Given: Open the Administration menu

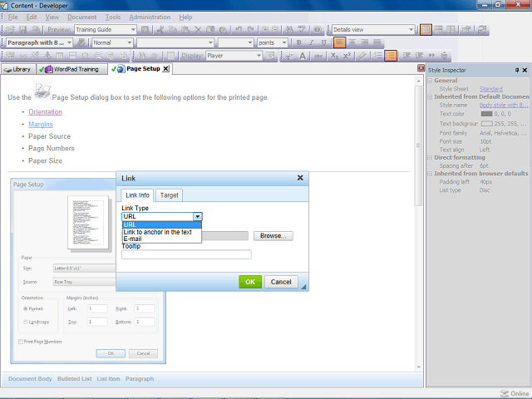Looking at the screenshot, I should [x=150, y=17].
